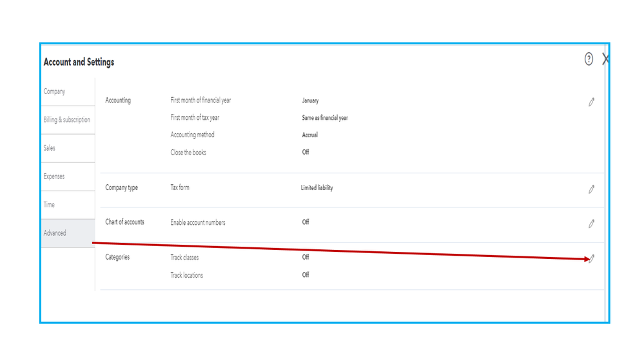Click the Categories section pencil icon
The width and height of the screenshot is (644, 362).
pyautogui.click(x=592, y=258)
